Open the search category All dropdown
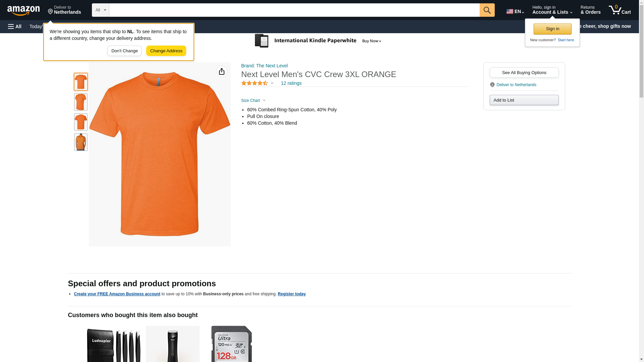This screenshot has height=362, width=644. tap(100, 10)
